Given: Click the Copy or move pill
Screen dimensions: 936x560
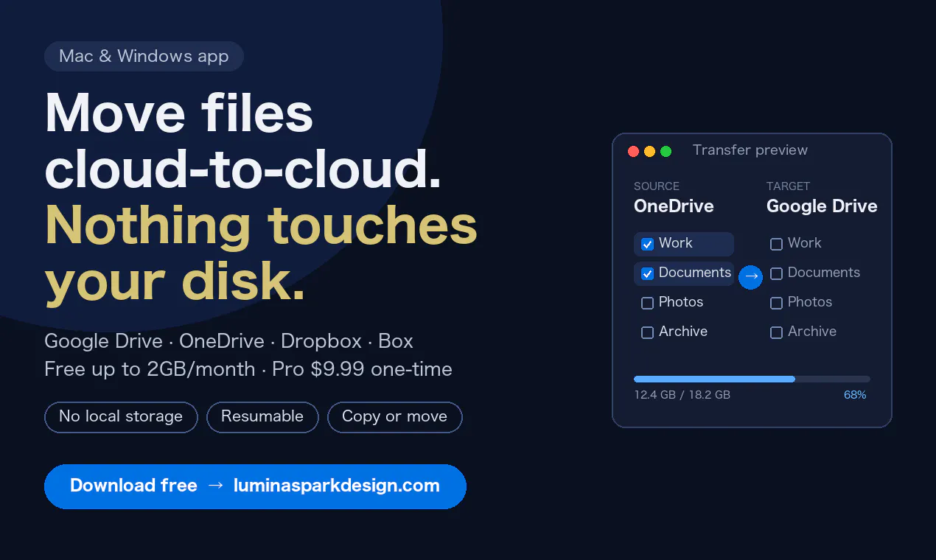Looking at the screenshot, I should (394, 417).
